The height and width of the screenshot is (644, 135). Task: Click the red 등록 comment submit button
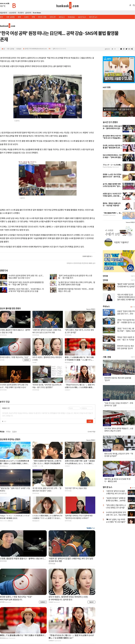[x=90, y=421]
